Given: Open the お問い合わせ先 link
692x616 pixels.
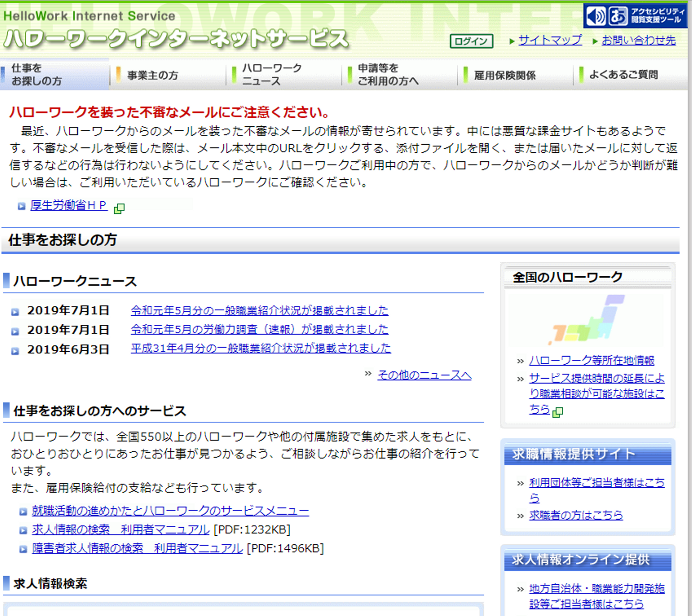Looking at the screenshot, I should [x=639, y=40].
